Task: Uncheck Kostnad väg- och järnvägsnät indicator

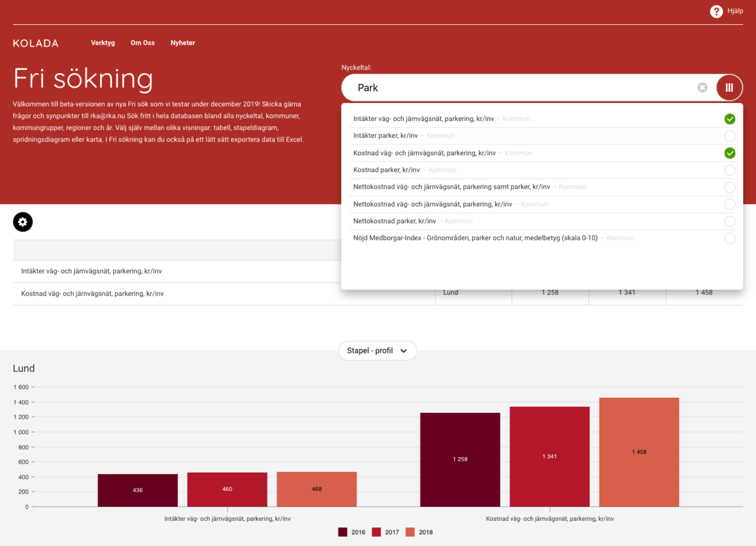Action: 730,153
